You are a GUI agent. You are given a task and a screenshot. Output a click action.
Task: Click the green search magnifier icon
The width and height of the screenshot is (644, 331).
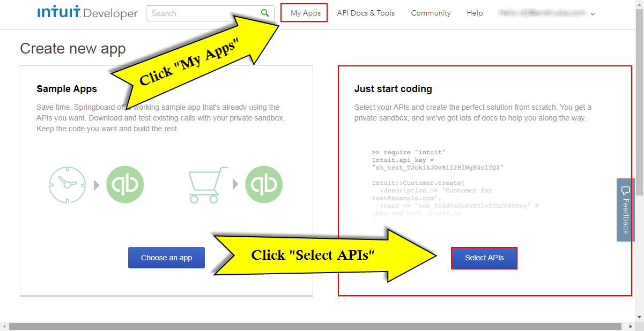coord(264,12)
